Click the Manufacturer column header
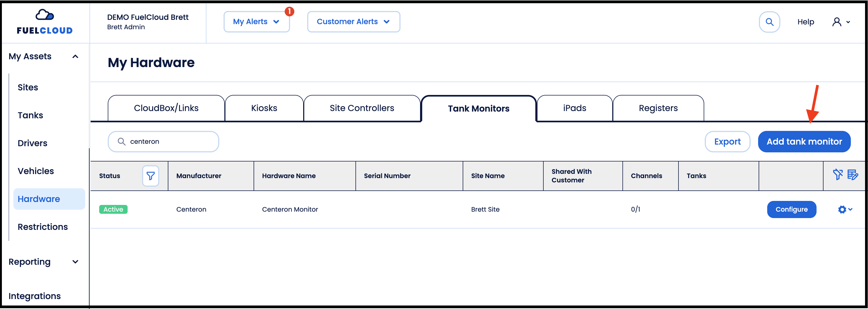The height and width of the screenshot is (309, 868). tap(199, 176)
